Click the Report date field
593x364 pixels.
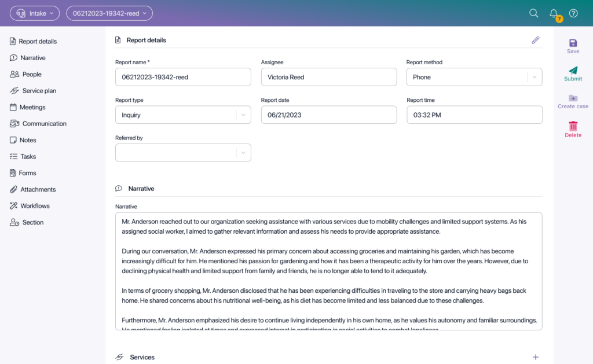tap(329, 115)
